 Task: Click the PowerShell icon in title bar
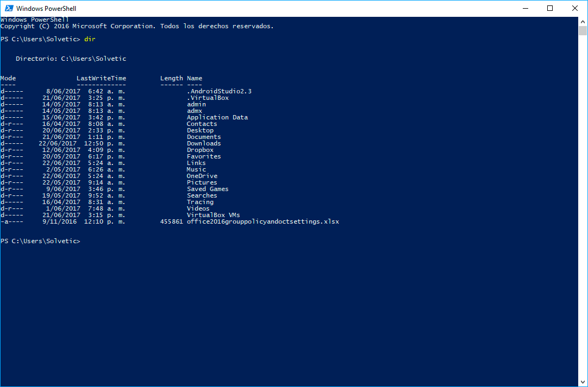8,8
